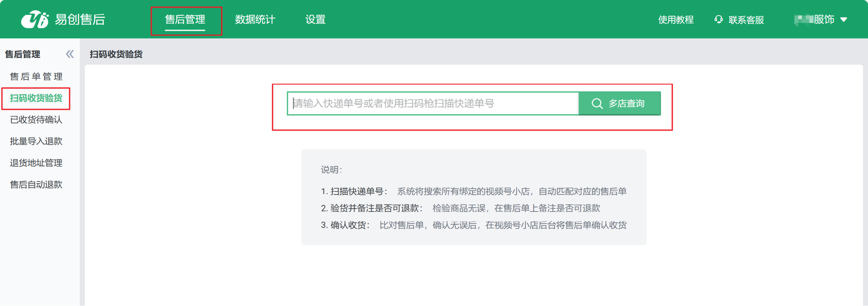Go to 已收货待确认 in sidebar
This screenshot has width=868, height=306.
pos(36,120)
